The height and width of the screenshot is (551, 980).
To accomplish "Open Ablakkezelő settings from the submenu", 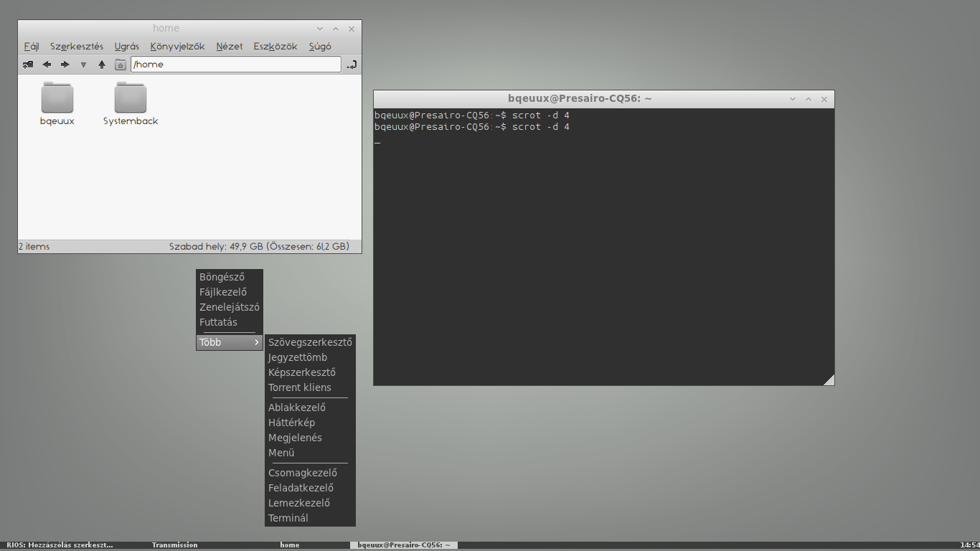I will pyautogui.click(x=310, y=408).
